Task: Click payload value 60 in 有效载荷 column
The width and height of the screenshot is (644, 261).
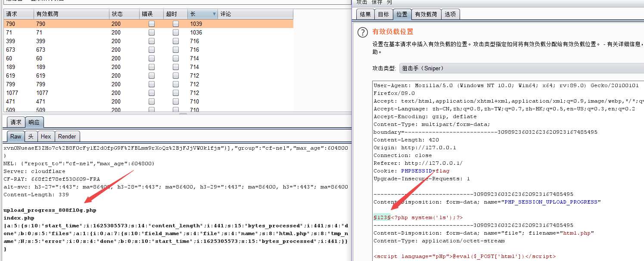Action: [39, 58]
